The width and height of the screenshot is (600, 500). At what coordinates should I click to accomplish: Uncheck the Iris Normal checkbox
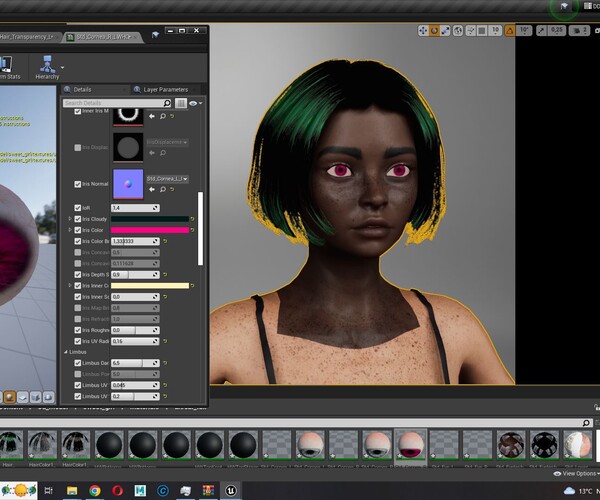coord(78,184)
